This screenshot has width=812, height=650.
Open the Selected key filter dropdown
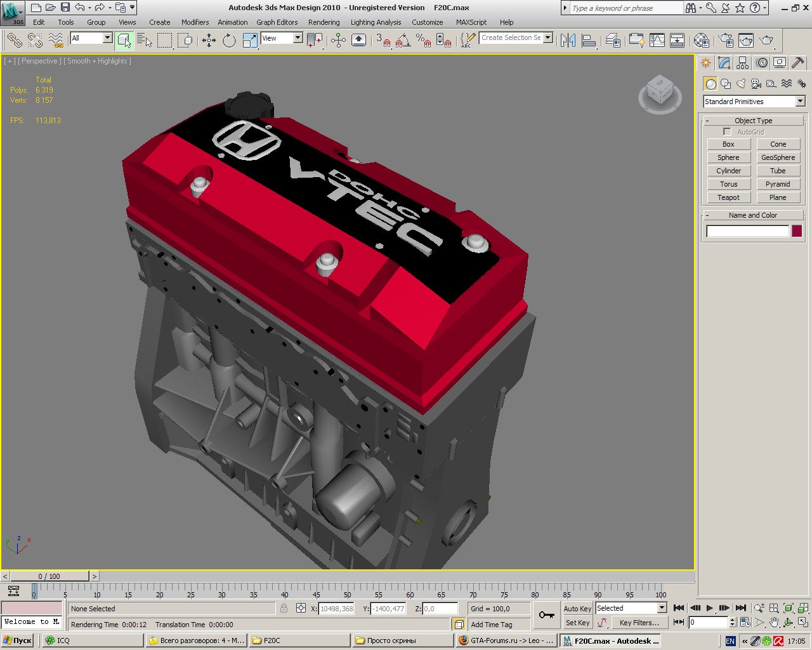(x=631, y=608)
